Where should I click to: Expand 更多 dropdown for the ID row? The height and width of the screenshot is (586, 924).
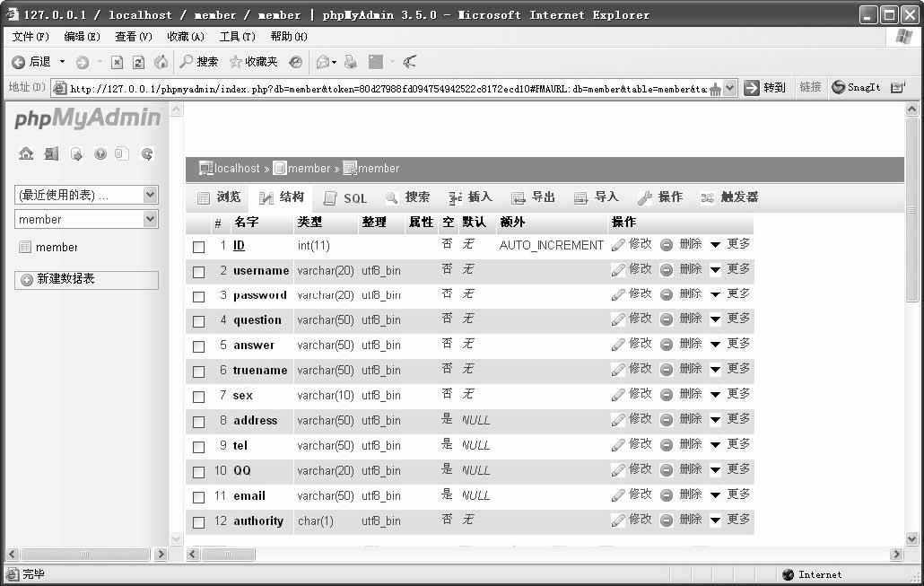click(730, 244)
